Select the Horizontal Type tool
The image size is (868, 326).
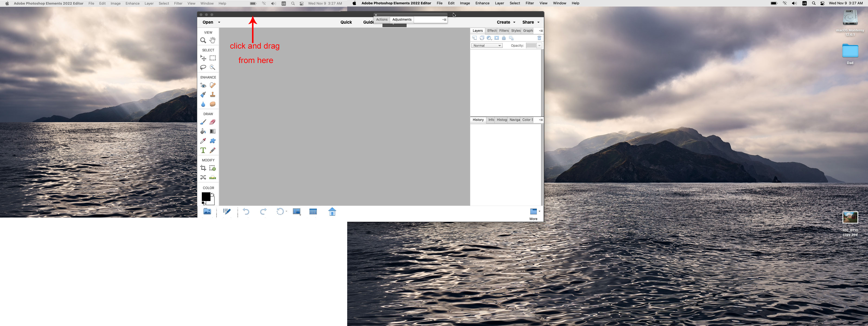203,151
